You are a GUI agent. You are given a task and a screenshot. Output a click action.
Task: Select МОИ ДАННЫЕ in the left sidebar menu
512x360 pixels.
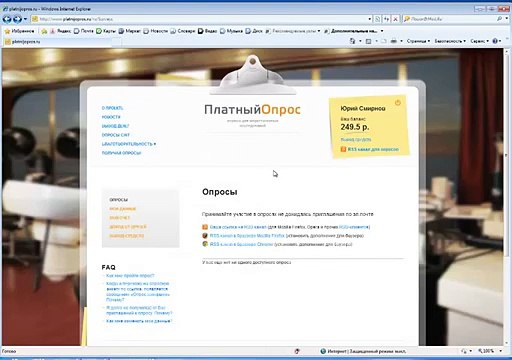click(x=122, y=209)
